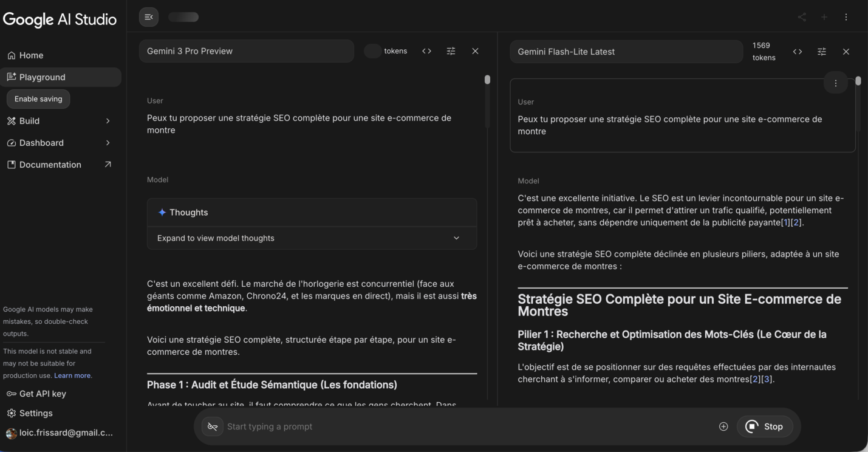
Task: Open run settings for Gemini Flash-Lite Latest
Action: point(822,52)
